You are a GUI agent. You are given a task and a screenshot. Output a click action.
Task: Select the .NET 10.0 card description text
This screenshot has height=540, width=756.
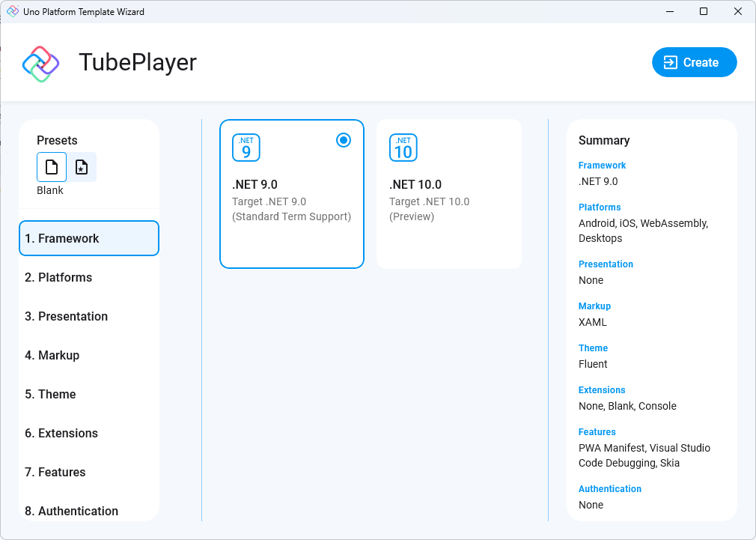pos(430,208)
